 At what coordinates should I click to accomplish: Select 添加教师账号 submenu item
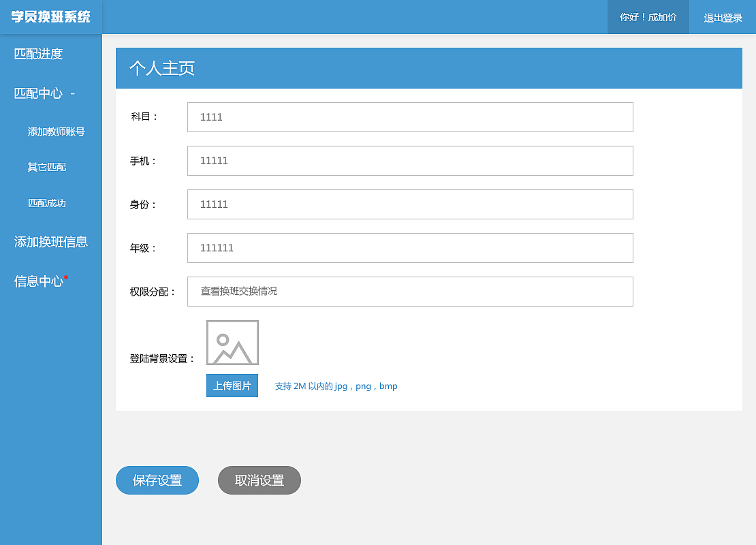point(56,131)
